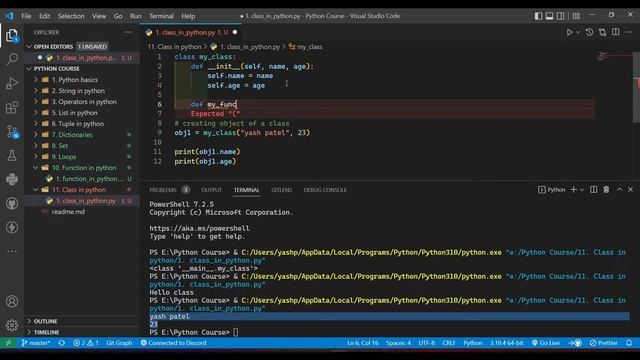Open the File menu

pos(26,16)
